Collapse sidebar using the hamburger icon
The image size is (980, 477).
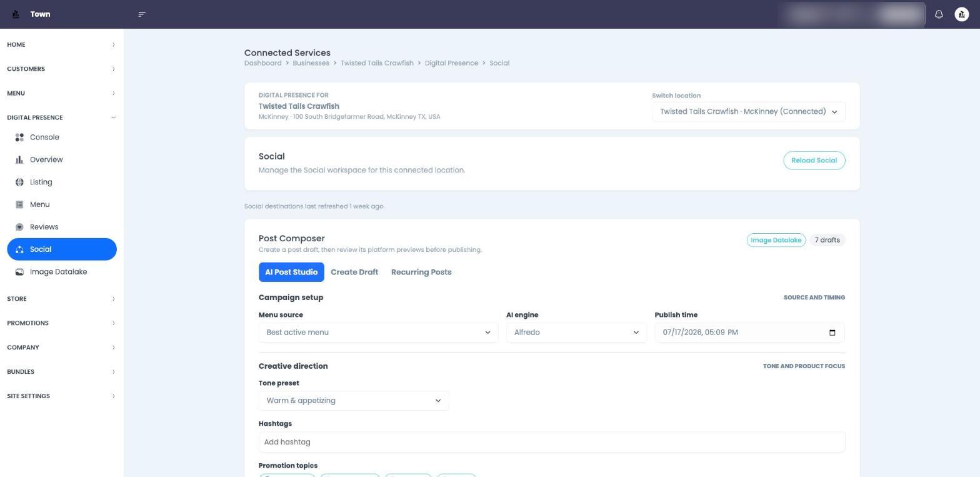pos(142,14)
